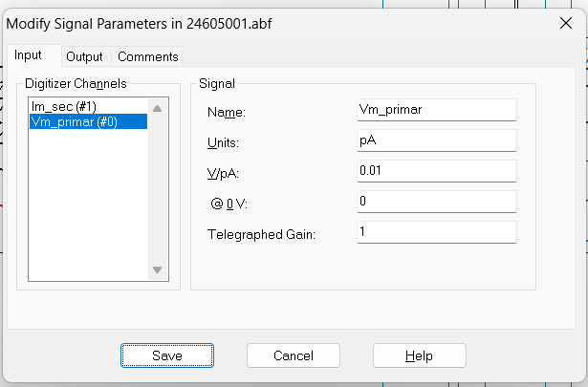Viewport: 588px width, 387px height.
Task: Click the @ 0 V offset field
Action: point(437,202)
